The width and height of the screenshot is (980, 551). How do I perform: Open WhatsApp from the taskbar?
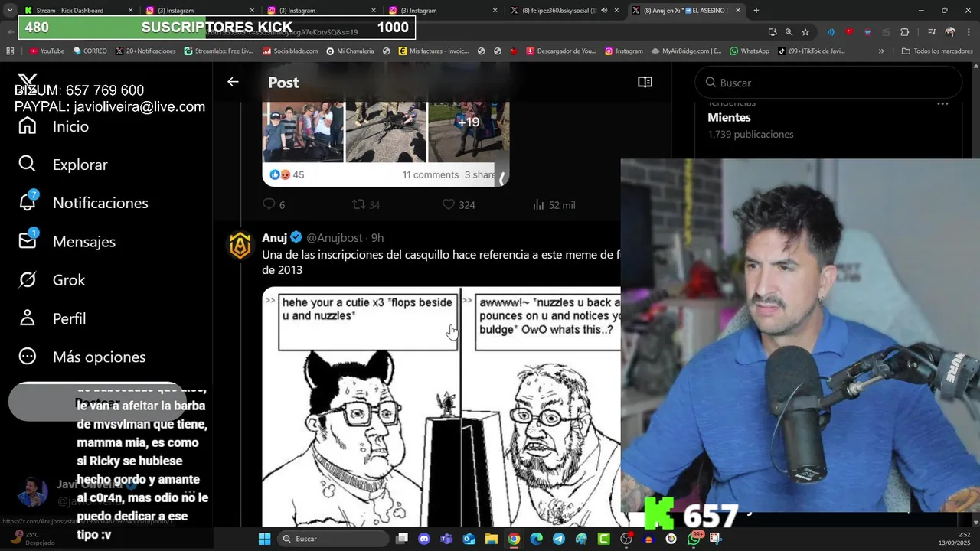pos(694,539)
